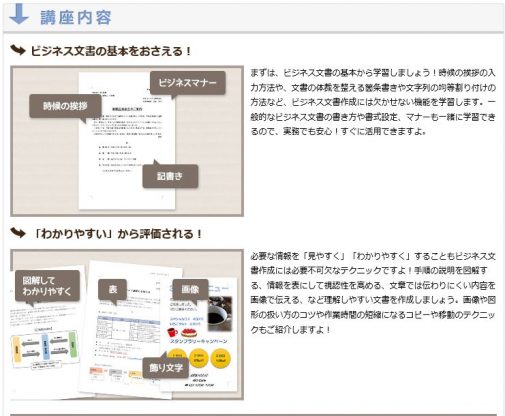Click the brown arrow icon before わかりやすい heading
The width and height of the screenshot is (505, 416).
[x=18, y=232]
